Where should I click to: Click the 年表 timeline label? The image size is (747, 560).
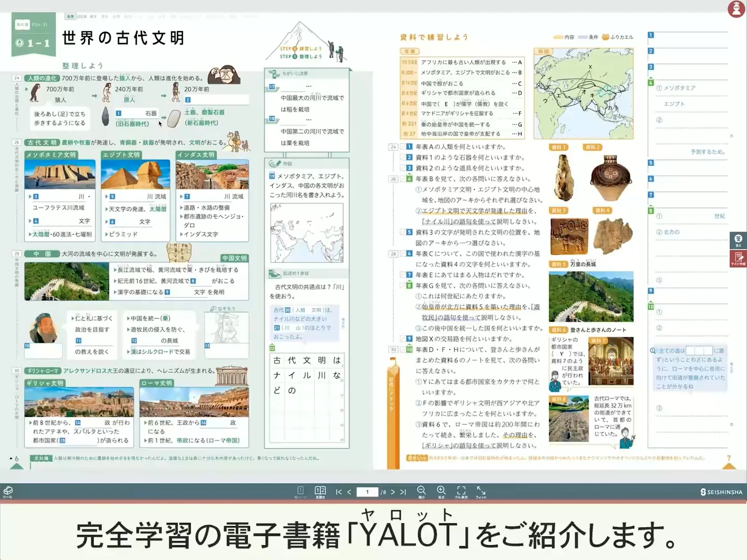point(410,51)
